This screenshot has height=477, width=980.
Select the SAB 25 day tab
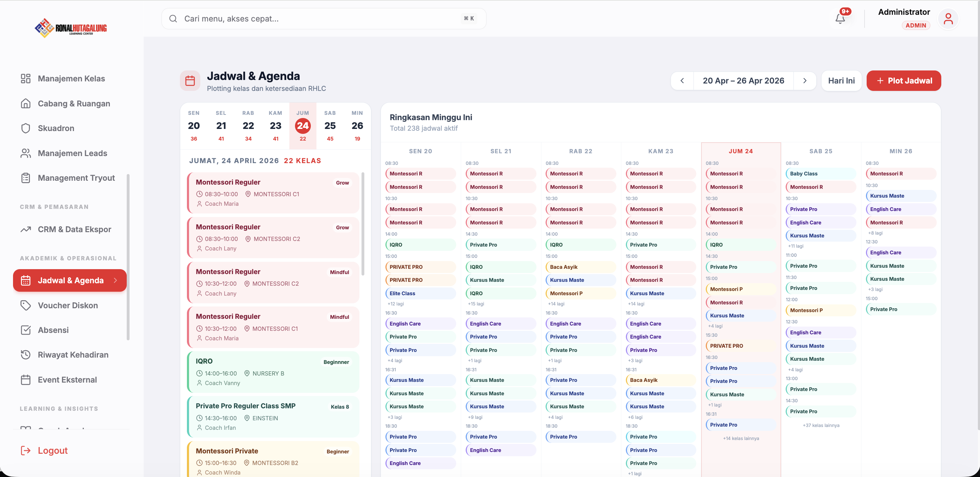coord(330,126)
